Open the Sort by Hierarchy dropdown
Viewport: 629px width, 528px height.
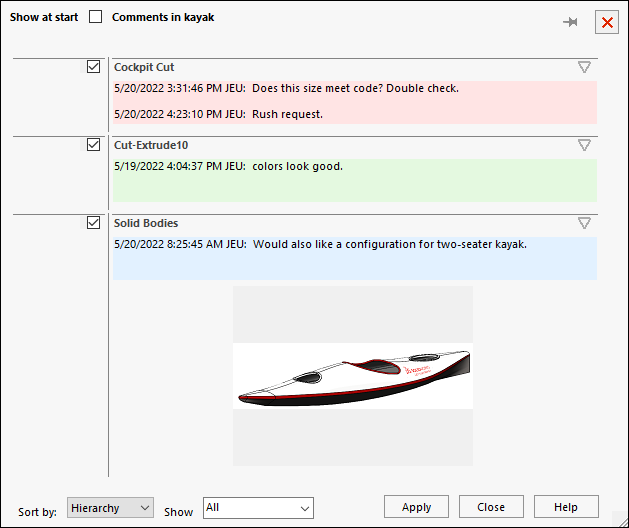(110, 508)
